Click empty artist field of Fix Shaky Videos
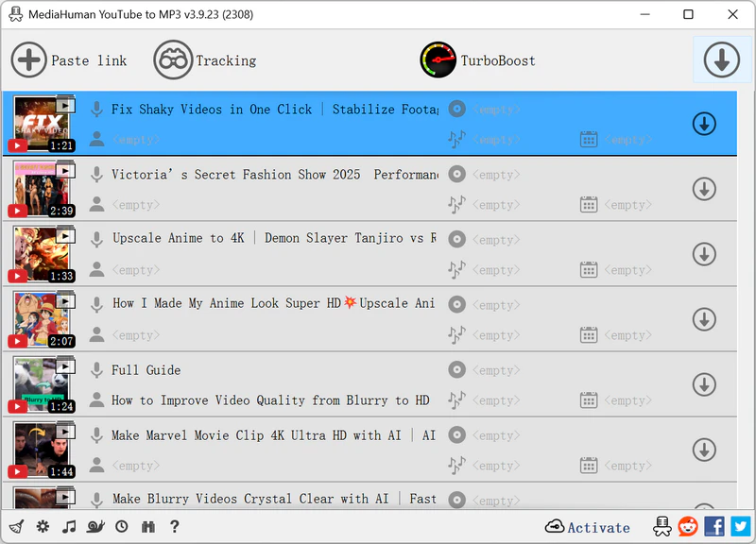 135,140
